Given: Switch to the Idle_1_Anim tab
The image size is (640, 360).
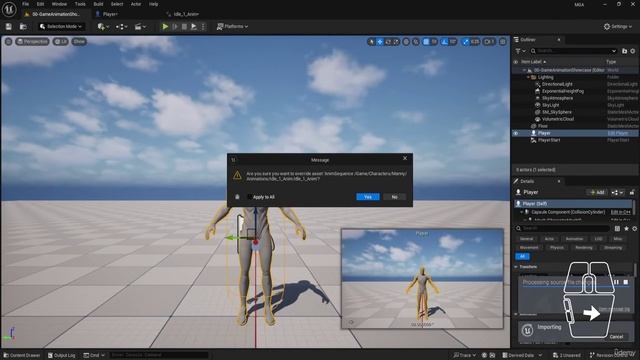Looking at the screenshot, I should (186, 14).
